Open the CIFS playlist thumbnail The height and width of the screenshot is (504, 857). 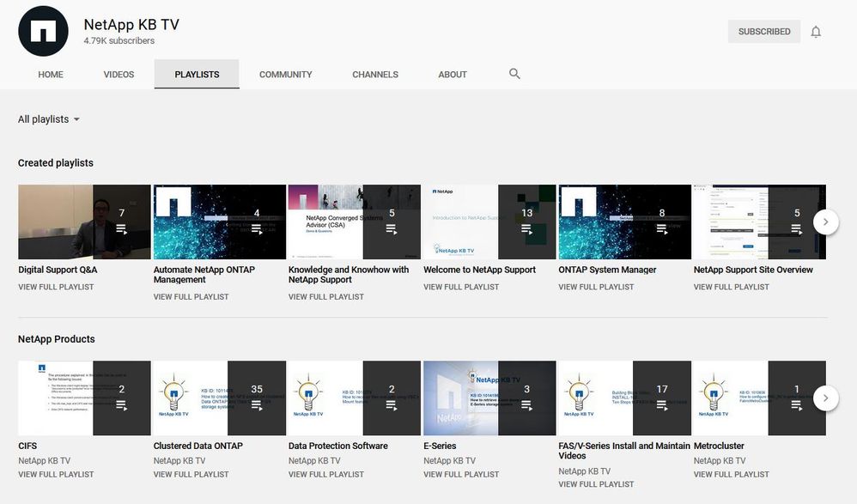[x=84, y=398]
